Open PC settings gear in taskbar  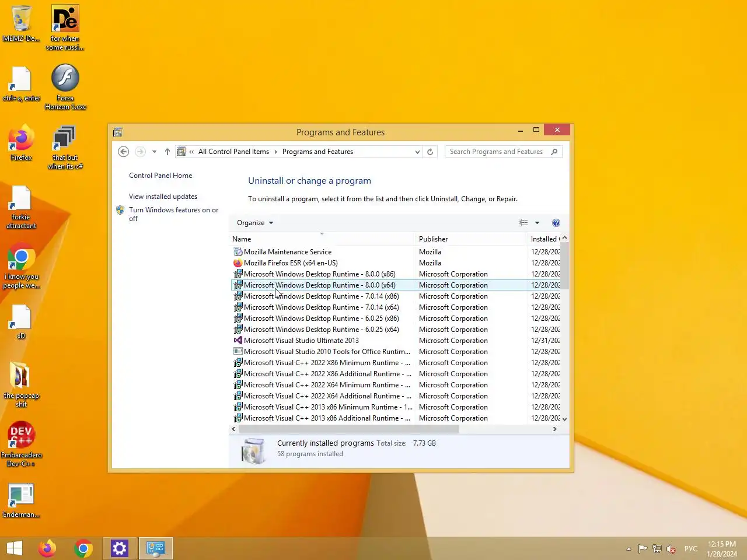point(120,548)
